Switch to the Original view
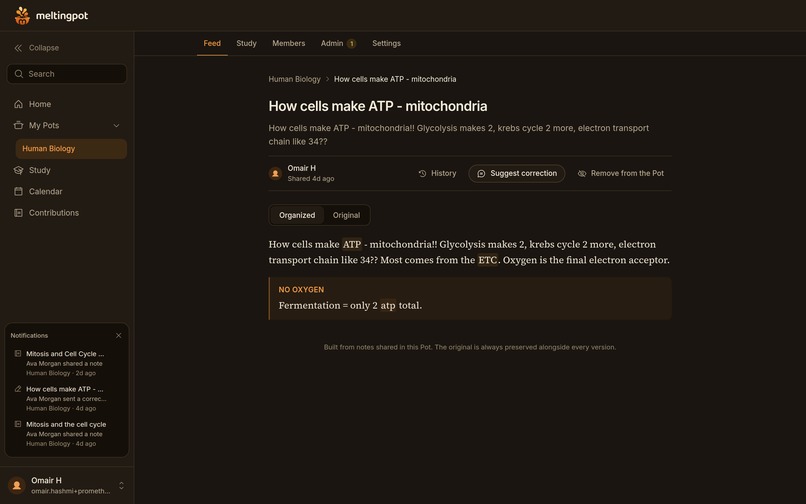 346,215
